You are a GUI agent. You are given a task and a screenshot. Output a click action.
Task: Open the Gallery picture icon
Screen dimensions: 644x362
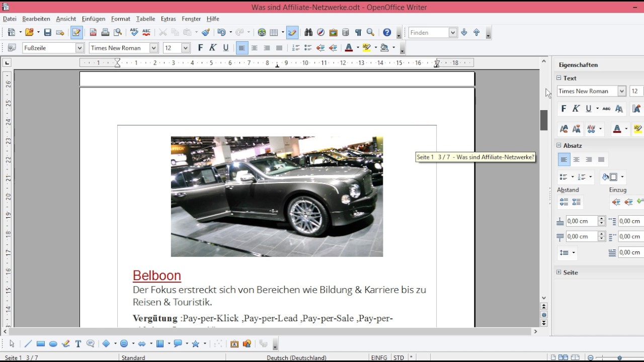pyautogui.click(x=333, y=32)
